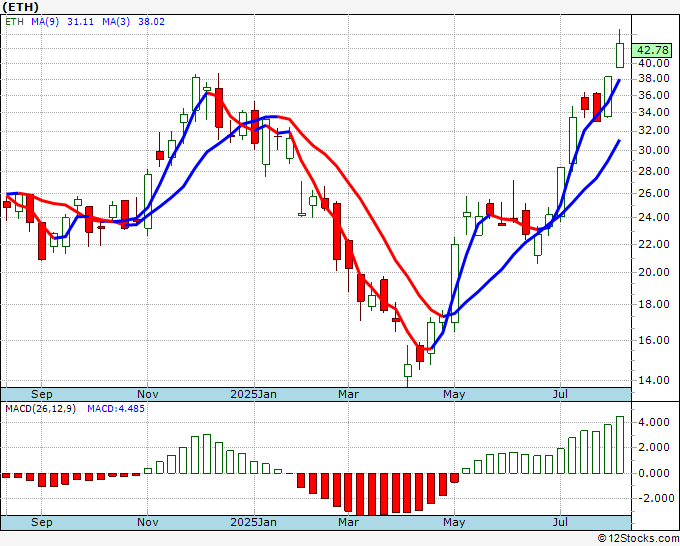
Task: Click Sep on the MACD panel time axis
Action: pos(42,522)
